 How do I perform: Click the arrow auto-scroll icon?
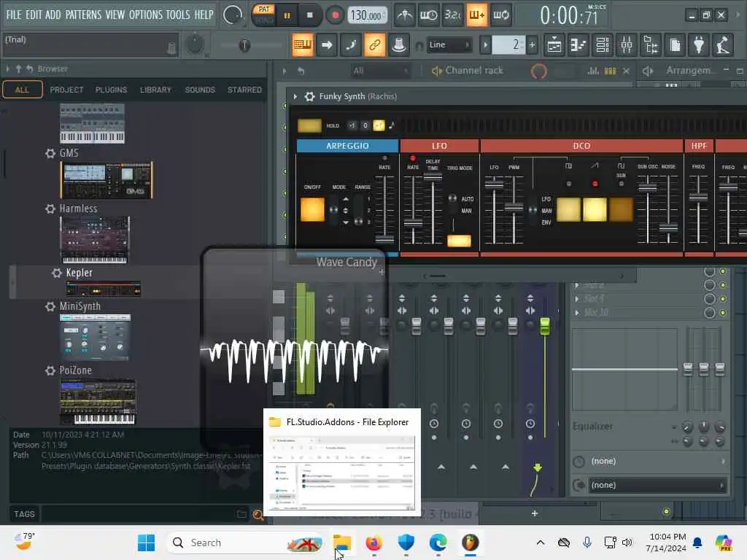[x=327, y=45]
